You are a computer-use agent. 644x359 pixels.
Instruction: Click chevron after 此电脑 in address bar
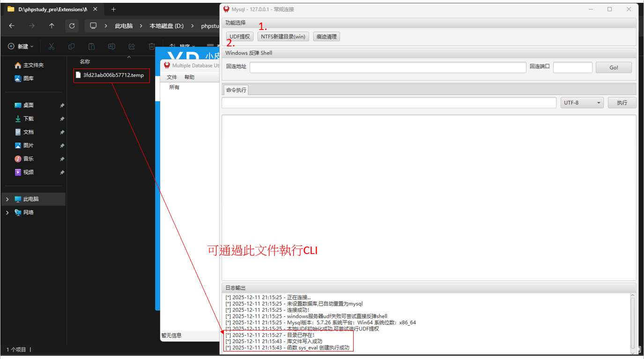(x=141, y=26)
